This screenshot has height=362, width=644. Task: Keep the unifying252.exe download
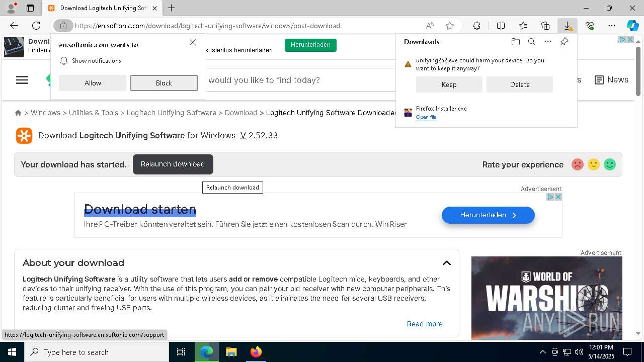tap(449, 84)
